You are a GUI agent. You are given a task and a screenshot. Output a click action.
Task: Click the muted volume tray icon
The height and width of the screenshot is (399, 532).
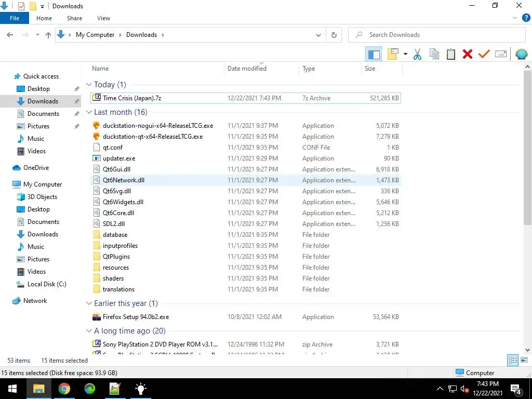coord(464,389)
